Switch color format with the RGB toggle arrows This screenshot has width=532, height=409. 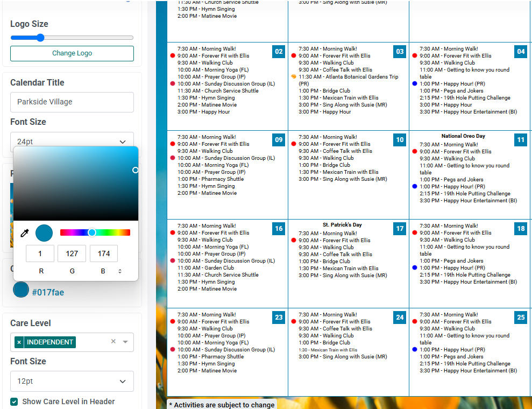click(x=119, y=271)
